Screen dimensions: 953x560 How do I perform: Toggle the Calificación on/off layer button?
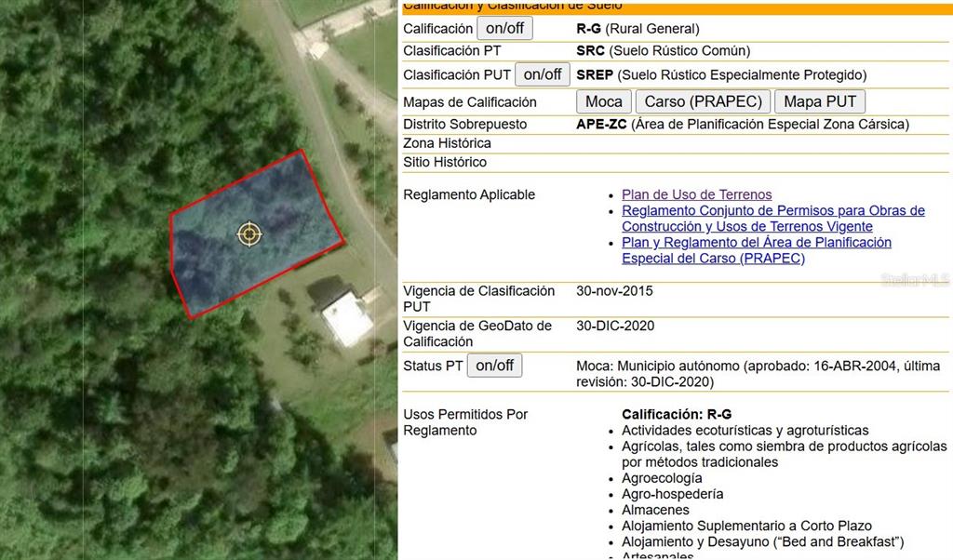[x=504, y=28]
